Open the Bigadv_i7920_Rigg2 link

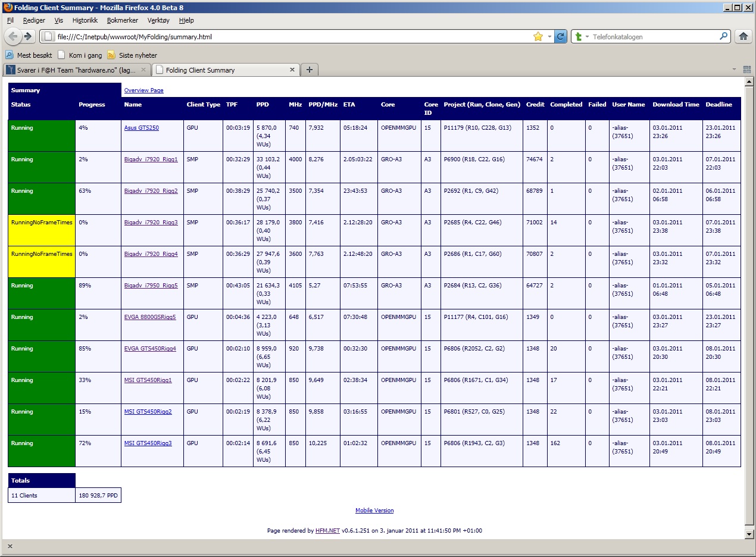151,191
